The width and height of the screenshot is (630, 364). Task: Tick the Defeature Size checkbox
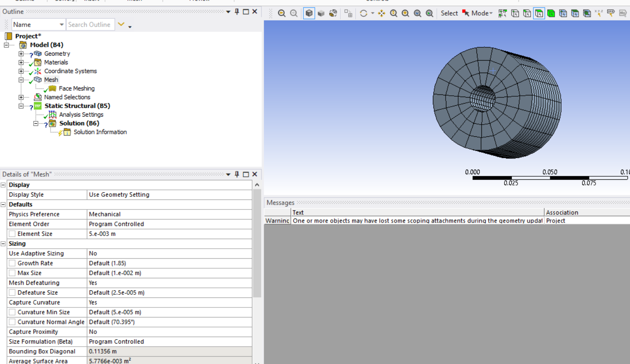(x=12, y=293)
